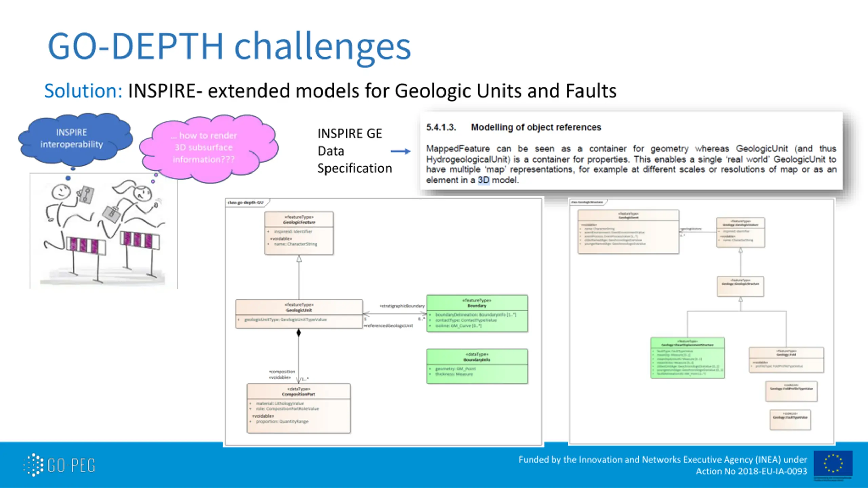The image size is (868, 488).
Task: Click the "isoline: GM_Curve" attribute in Boundary
Action: pos(458,326)
